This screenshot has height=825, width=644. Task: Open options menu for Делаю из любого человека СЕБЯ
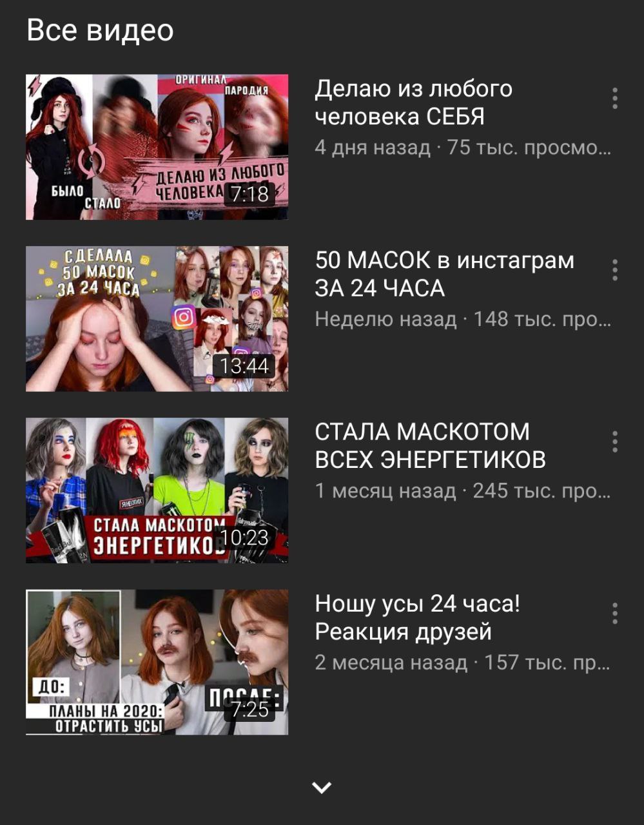(614, 99)
